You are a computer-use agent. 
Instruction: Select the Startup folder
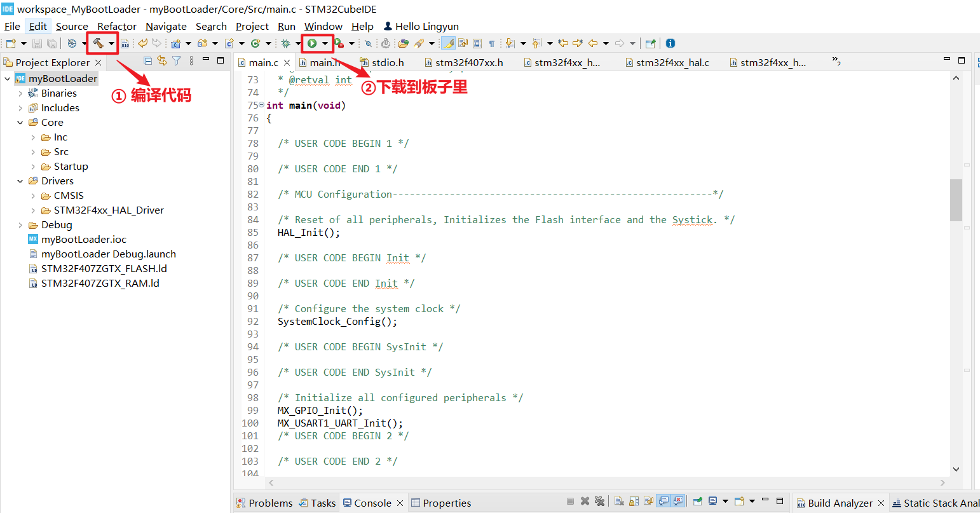pyautogui.click(x=71, y=167)
